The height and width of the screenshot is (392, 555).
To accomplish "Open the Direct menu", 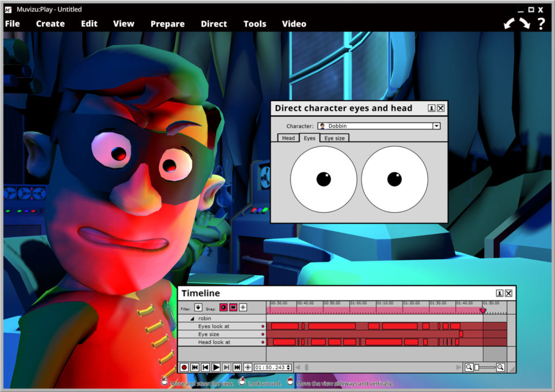I will point(214,24).
